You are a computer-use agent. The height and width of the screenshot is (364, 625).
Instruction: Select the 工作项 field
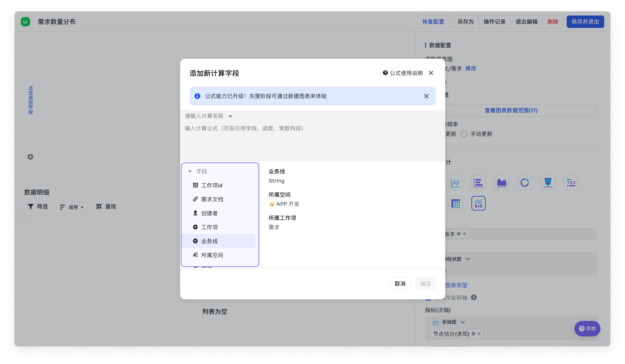[x=219, y=227]
